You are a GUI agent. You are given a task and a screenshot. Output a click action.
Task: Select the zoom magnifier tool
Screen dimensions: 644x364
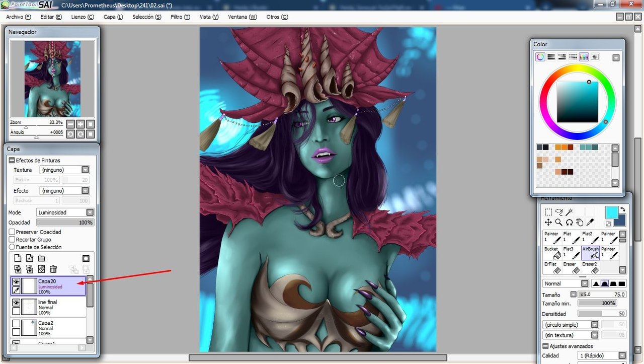559,222
